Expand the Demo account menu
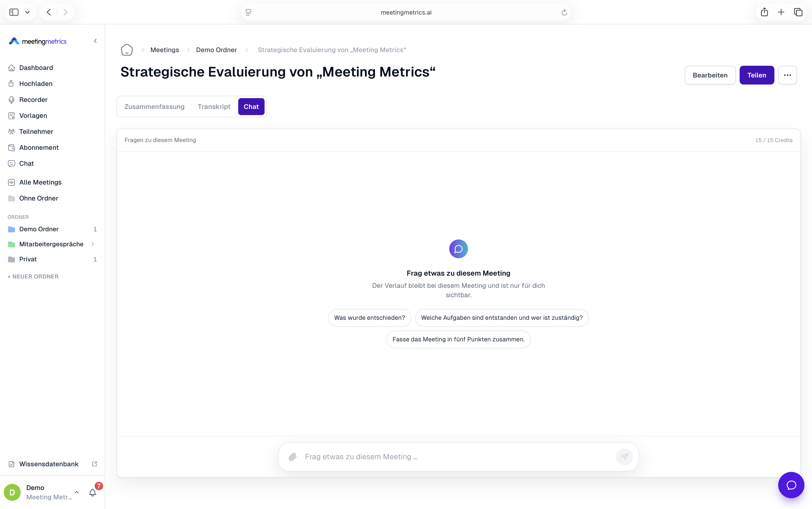 tap(42, 493)
